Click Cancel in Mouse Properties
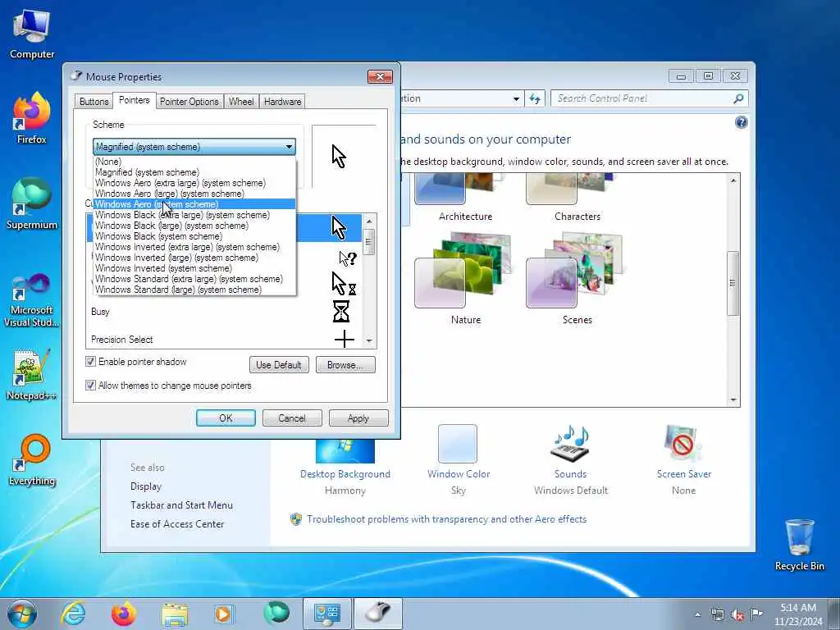 [292, 418]
